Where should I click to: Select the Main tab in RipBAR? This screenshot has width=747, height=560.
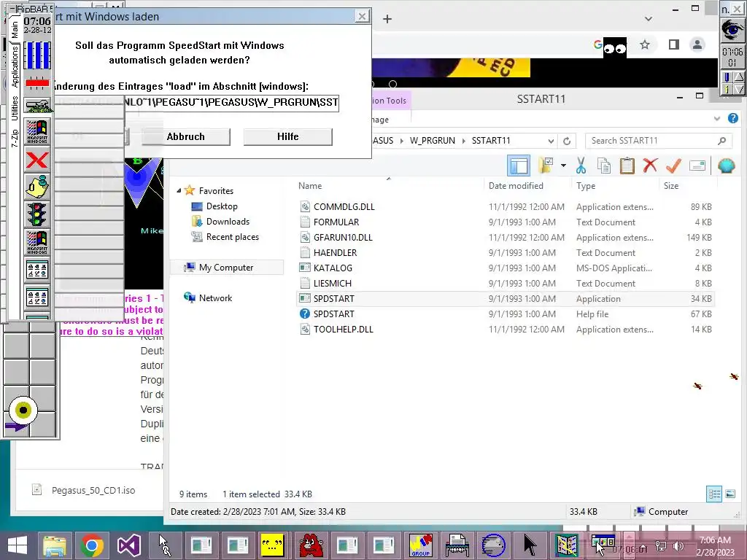click(15, 29)
